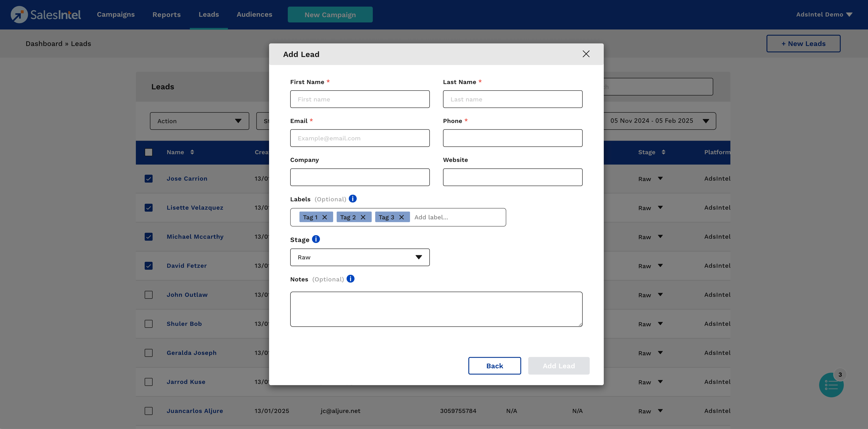868x429 pixels.
Task: Click the New Campaign button
Action: coord(330,15)
